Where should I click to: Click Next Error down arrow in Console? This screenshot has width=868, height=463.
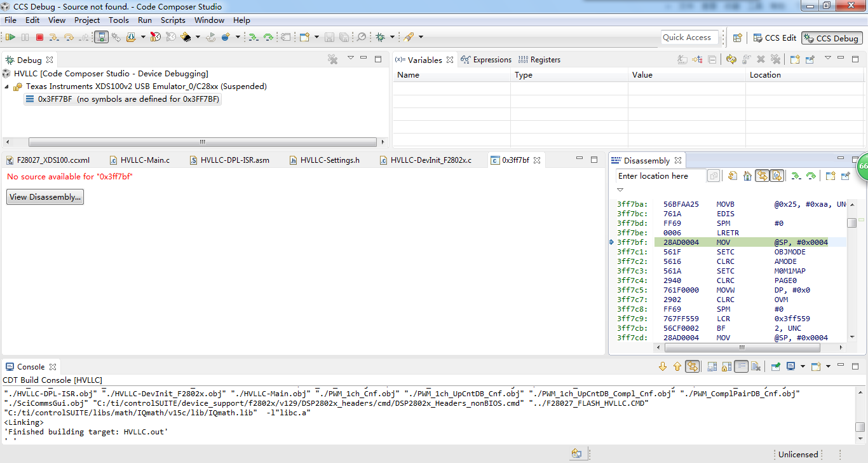[x=663, y=366]
